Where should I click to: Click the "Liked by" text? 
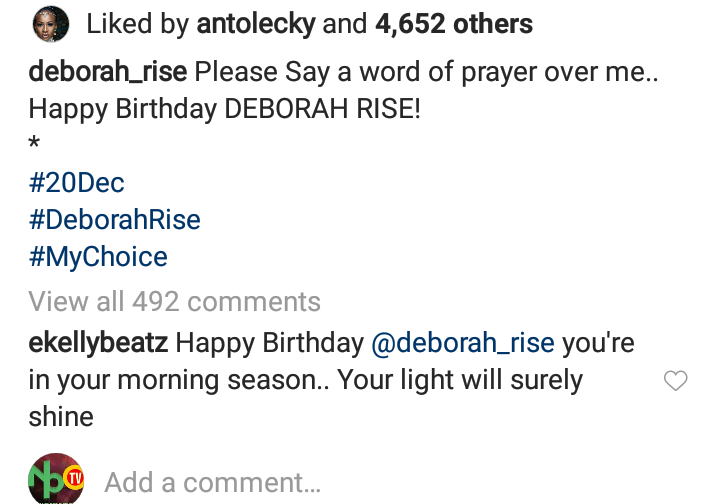(137, 24)
